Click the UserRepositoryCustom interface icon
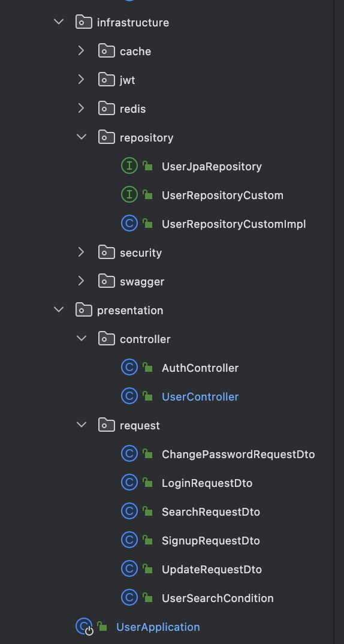 coord(129,195)
